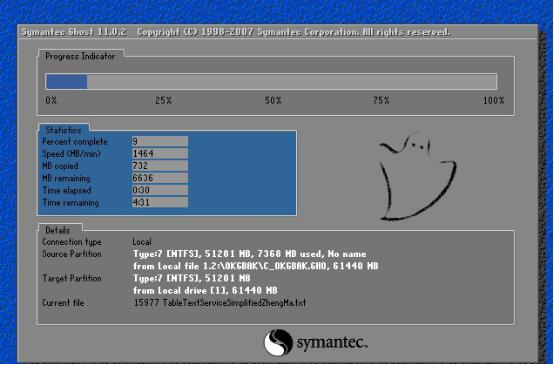The height and width of the screenshot is (378, 554).
Task: Click the 100% marker under the progress bar
Action: [494, 100]
